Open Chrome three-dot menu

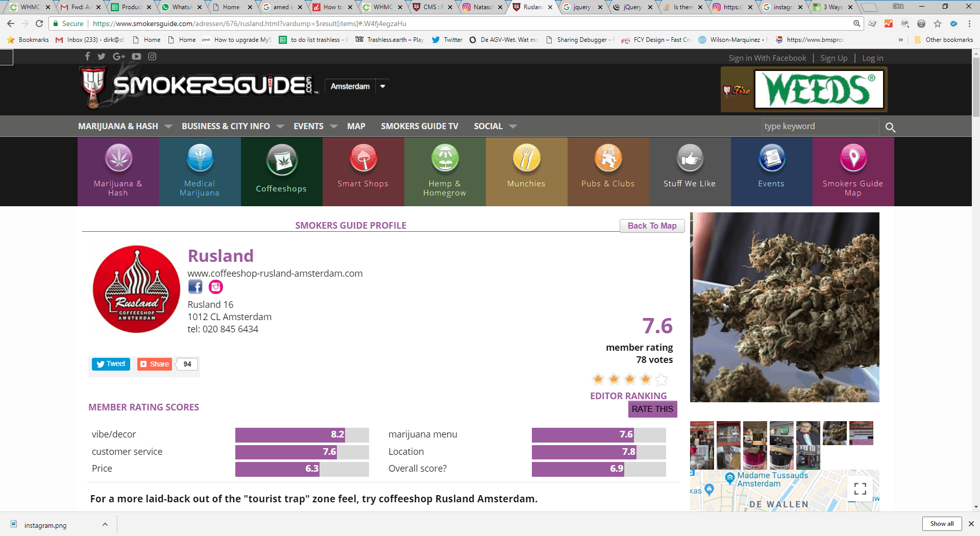969,23
